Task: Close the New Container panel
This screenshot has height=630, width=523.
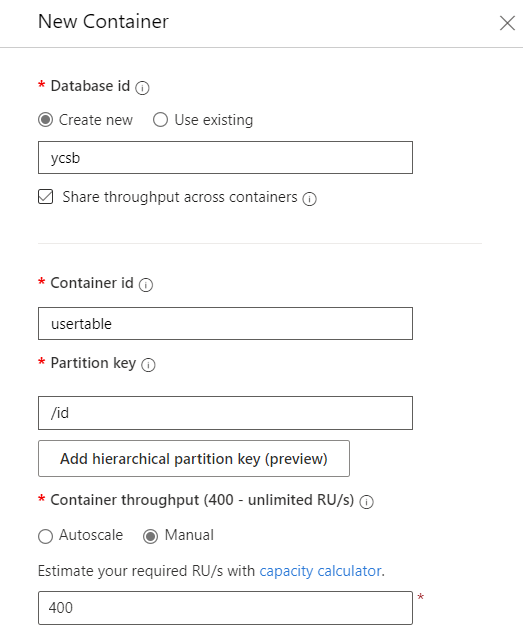Action: tap(507, 23)
